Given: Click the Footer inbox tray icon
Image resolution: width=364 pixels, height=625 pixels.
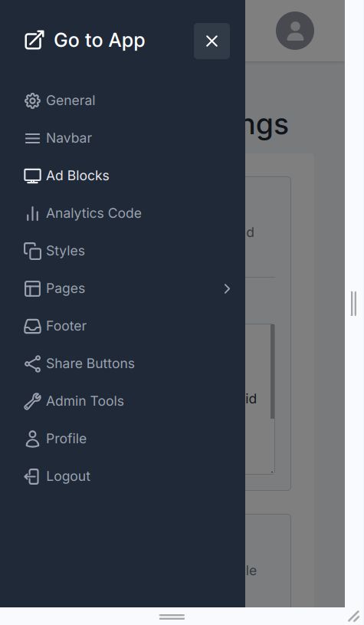Looking at the screenshot, I should tap(32, 326).
